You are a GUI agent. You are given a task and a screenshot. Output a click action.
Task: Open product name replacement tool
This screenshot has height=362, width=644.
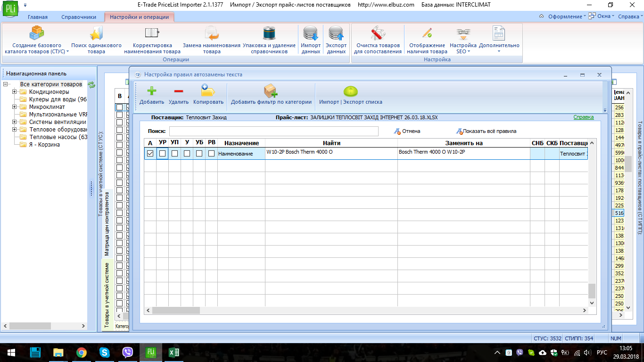(211, 40)
